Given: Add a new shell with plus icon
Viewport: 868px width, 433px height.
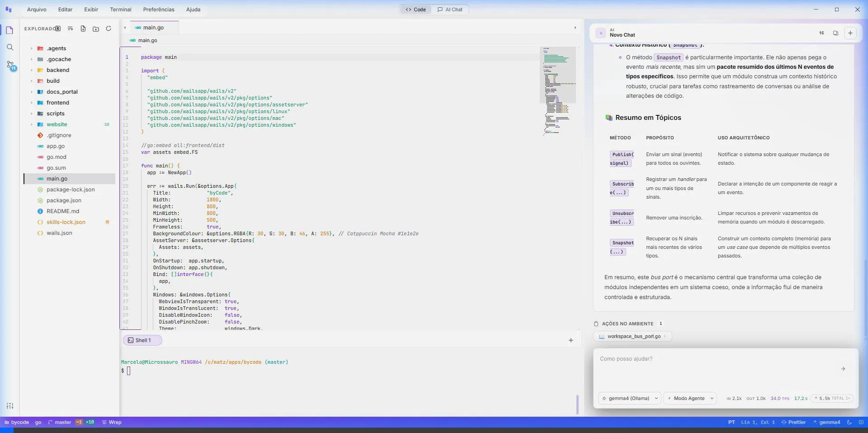Looking at the screenshot, I should [x=571, y=340].
